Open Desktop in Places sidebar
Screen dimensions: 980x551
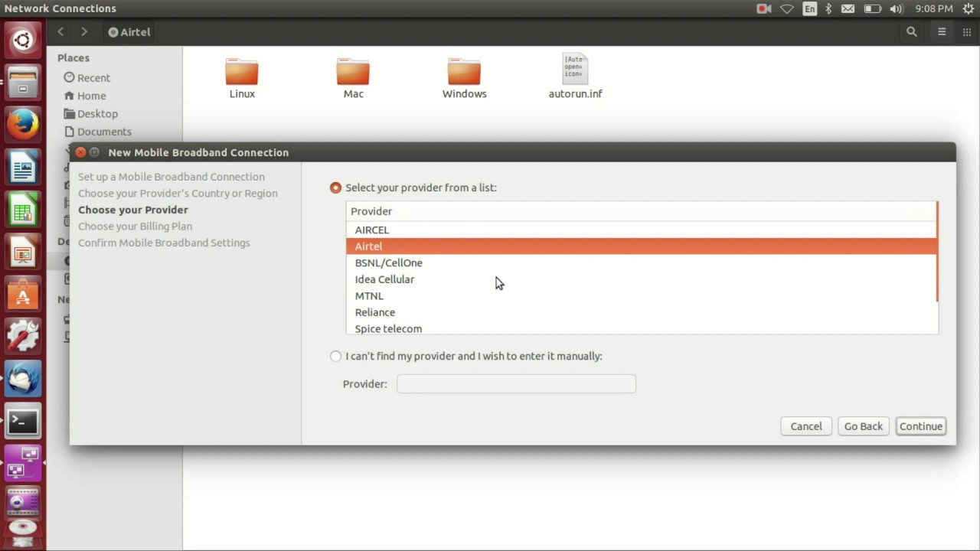click(91, 113)
